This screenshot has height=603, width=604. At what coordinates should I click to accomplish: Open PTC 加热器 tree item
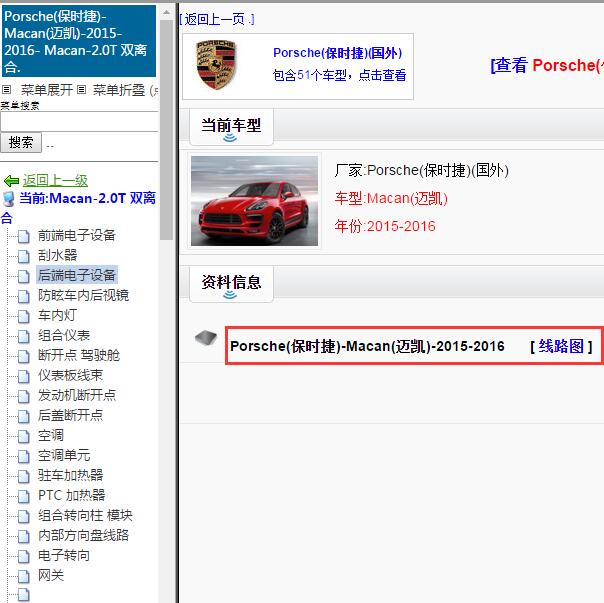(x=72, y=496)
